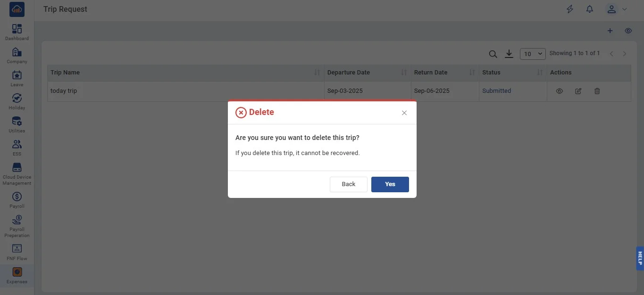Expand the rows-per-page dropdown showing 10
644x295 pixels.
pyautogui.click(x=533, y=54)
